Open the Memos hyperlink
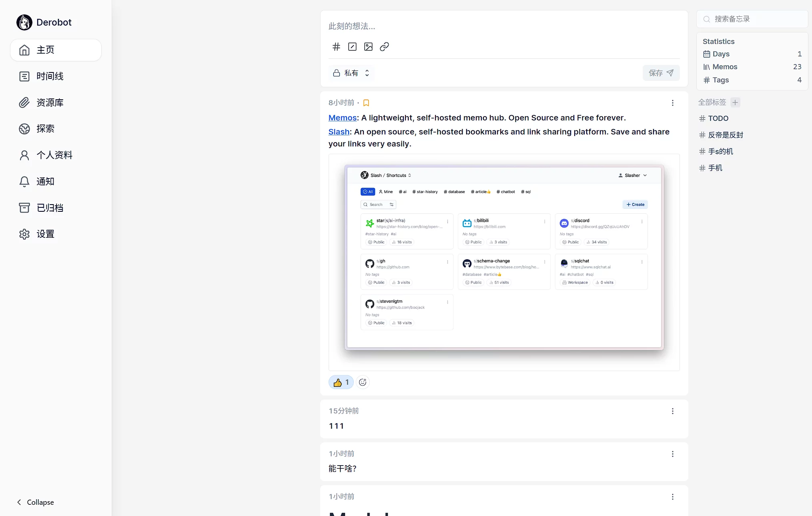Screen dimensions: 812x516 point(342,118)
